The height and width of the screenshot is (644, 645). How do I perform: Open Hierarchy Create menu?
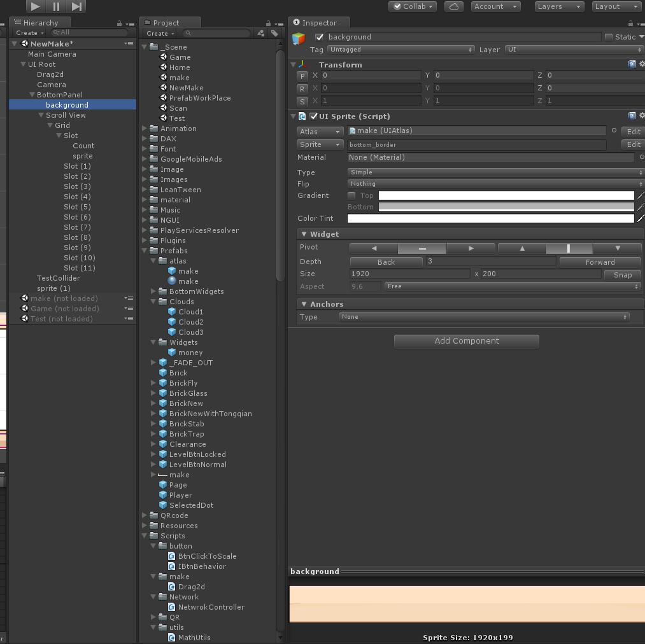coord(29,33)
